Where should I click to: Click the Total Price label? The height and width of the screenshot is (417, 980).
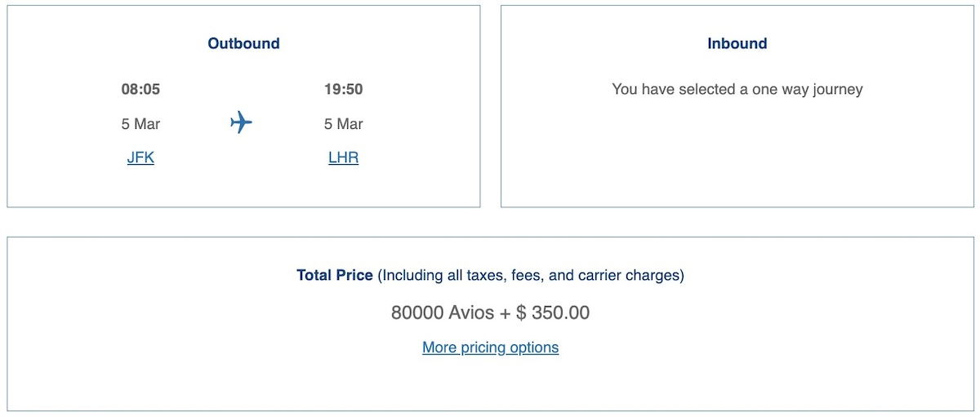point(335,276)
